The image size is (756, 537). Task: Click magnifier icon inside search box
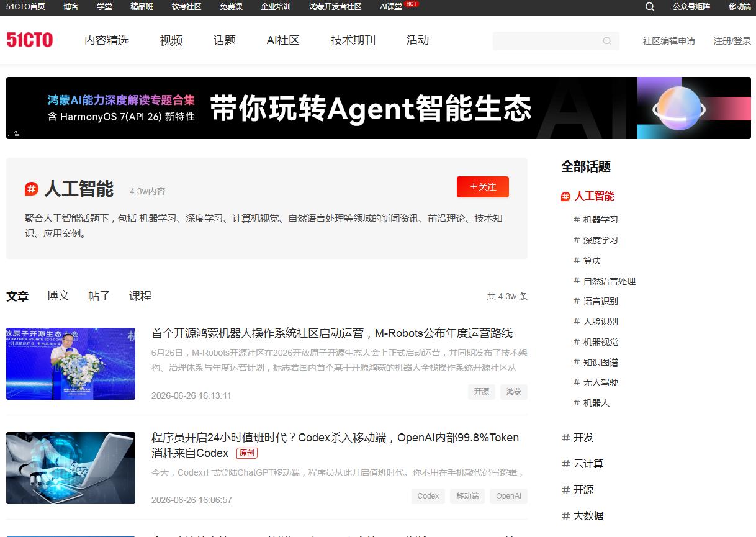607,41
